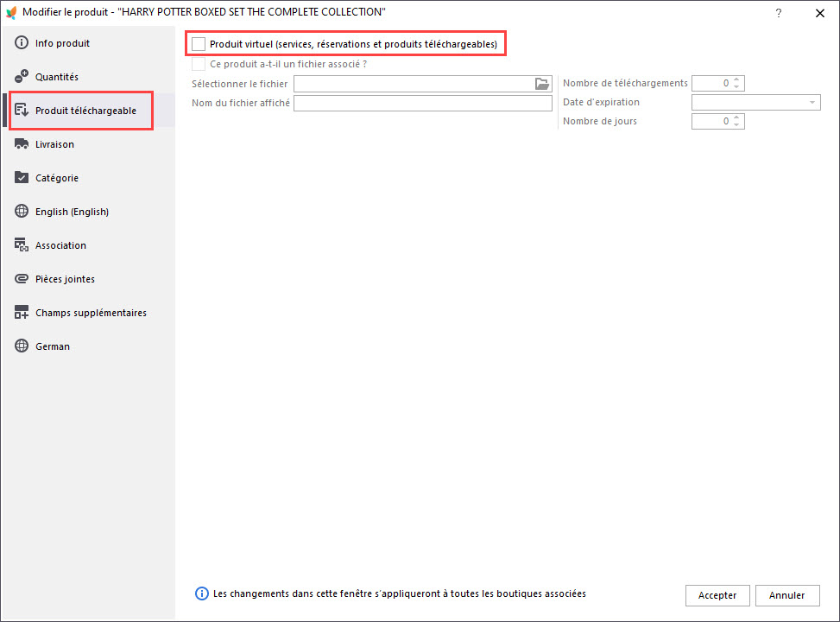
Task: Click the application logo in title bar
Action: 11,12
